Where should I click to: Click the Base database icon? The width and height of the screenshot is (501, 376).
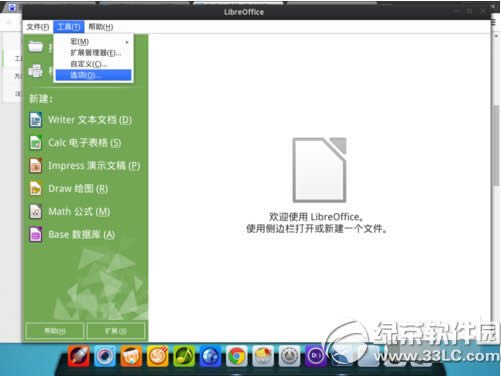(36, 235)
